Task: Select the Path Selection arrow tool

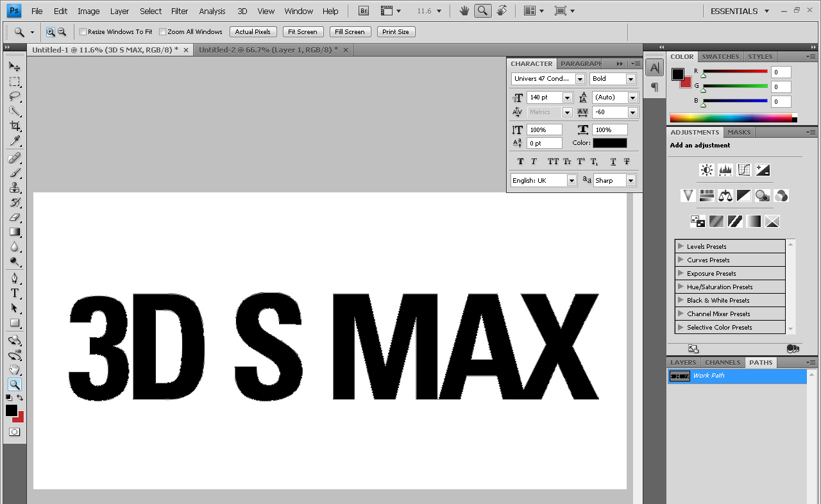Action: coord(14,308)
